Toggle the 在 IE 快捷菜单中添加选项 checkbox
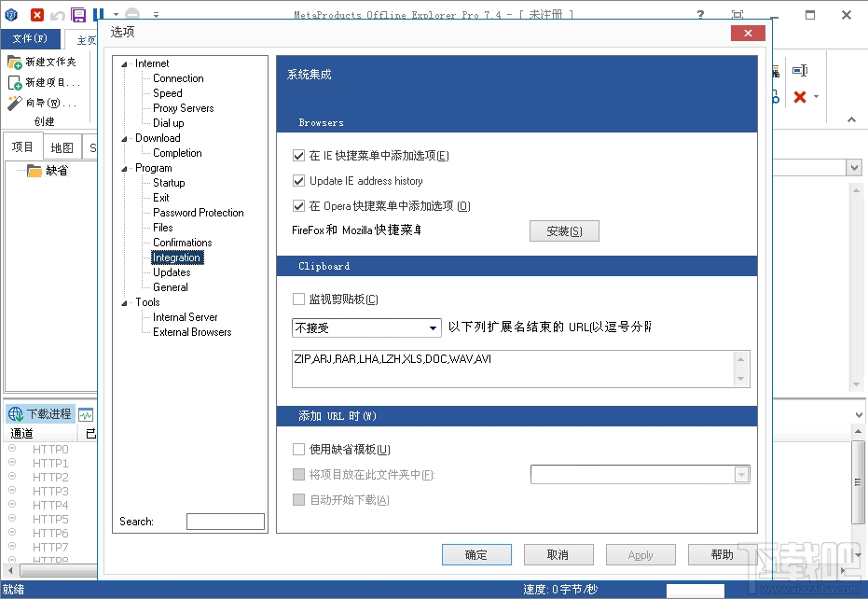Image resolution: width=868 pixels, height=599 pixels. 300,155
